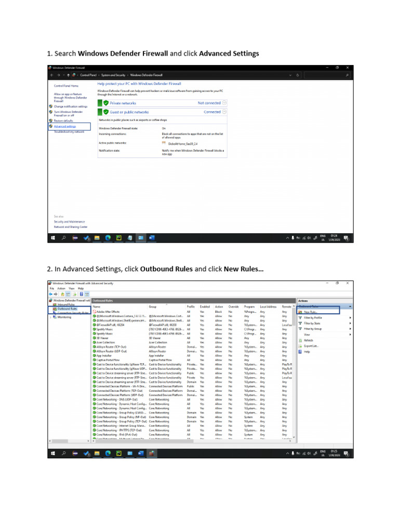Open the 'Network and Sharing Center' link
The image size is (399, 532).
pos(71,227)
